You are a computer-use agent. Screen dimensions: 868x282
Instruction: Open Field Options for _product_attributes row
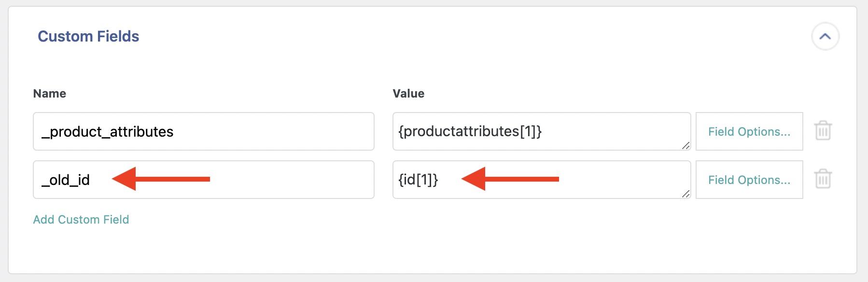749,131
